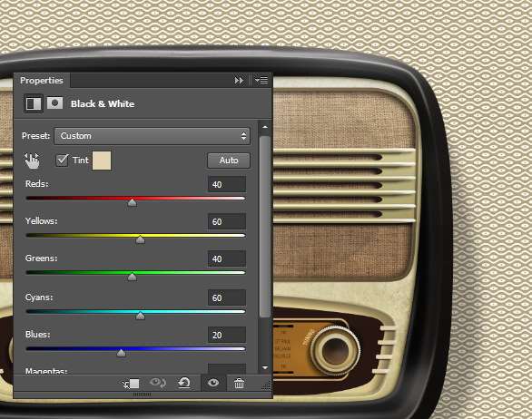Clip adjustment to layer below icon
Image resolution: width=532 pixels, height=419 pixels.
[x=131, y=384]
